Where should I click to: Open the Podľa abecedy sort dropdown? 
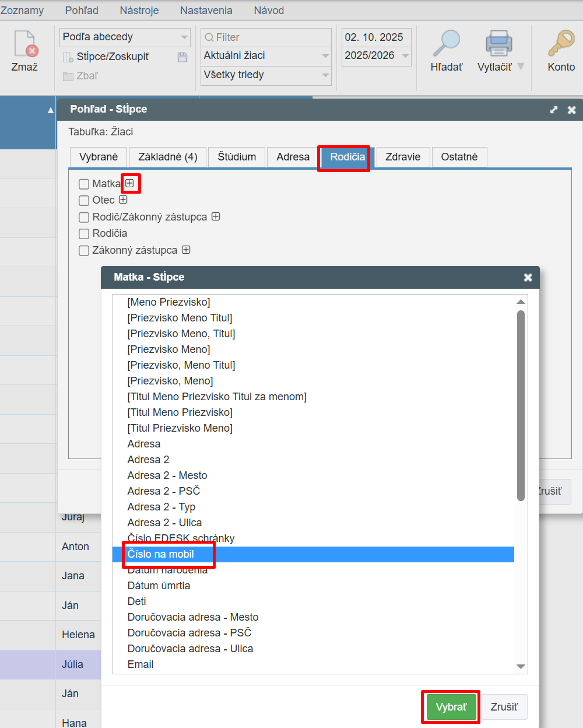tap(125, 37)
